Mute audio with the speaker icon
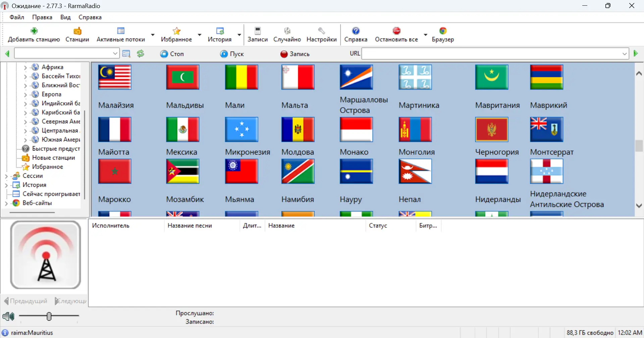Viewport: 644px width, 338px height. [8, 316]
